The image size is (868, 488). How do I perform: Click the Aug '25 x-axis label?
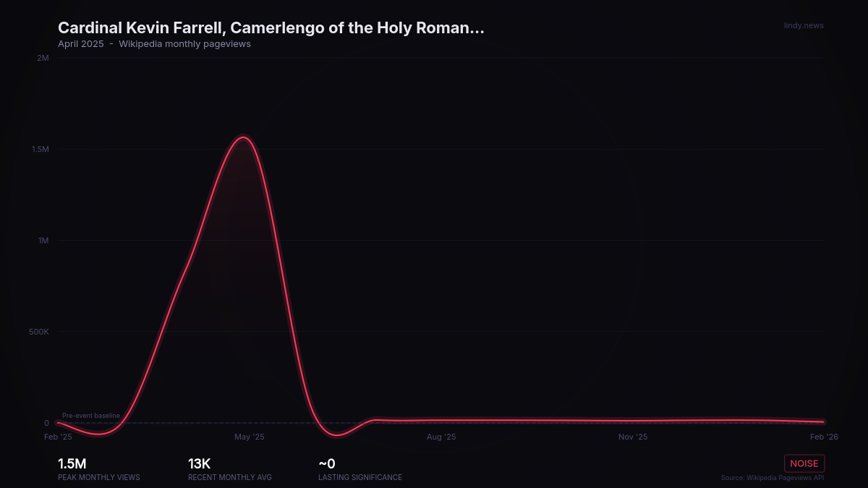click(441, 437)
